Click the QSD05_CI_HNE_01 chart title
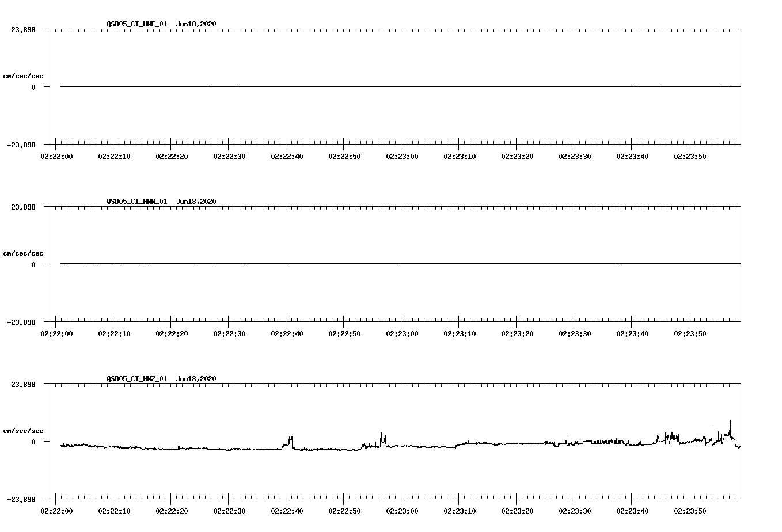The width and height of the screenshot is (782, 532). (161, 24)
